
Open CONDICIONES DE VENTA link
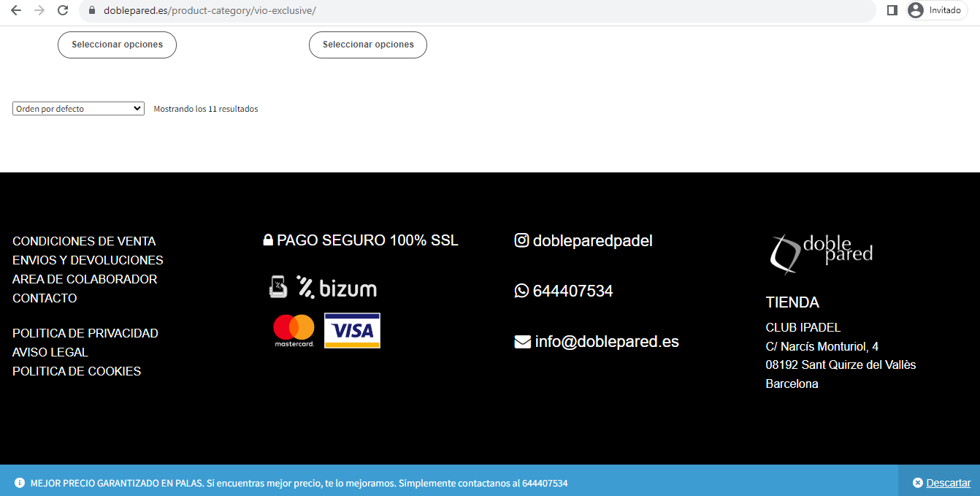(x=84, y=241)
